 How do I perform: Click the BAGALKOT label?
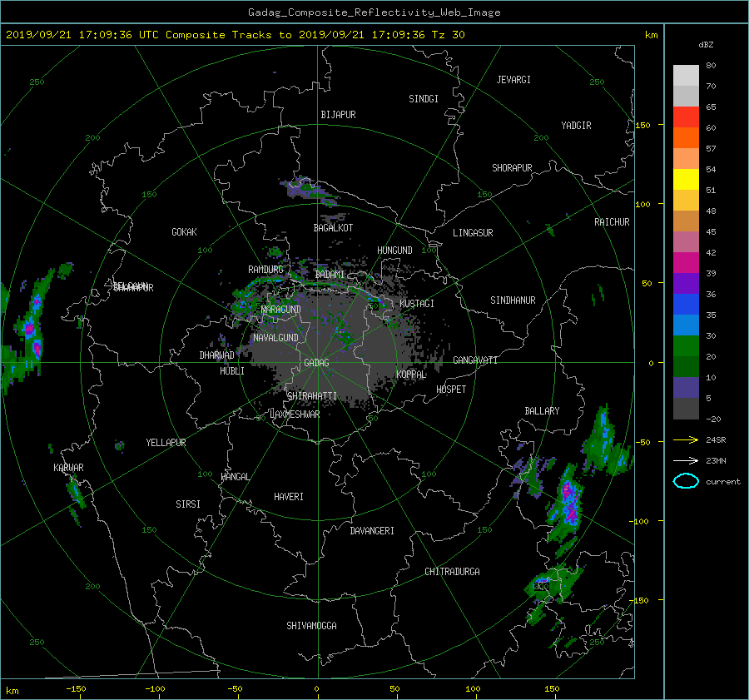(x=333, y=228)
